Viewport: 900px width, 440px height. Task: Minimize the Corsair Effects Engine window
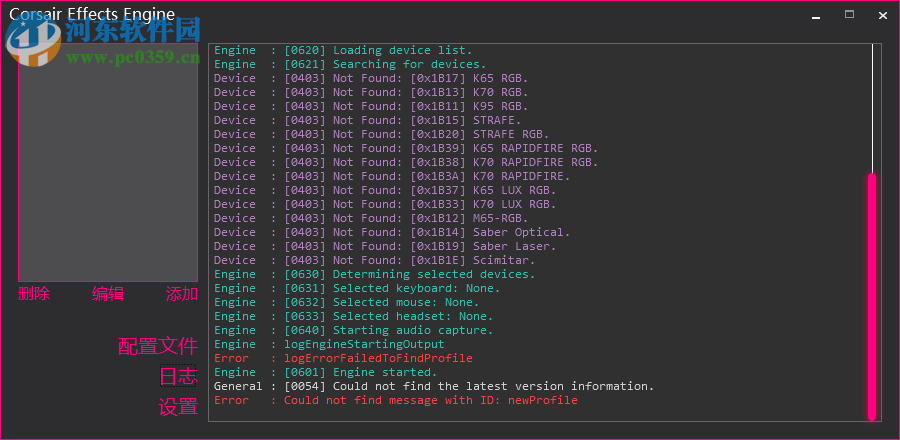click(816, 15)
